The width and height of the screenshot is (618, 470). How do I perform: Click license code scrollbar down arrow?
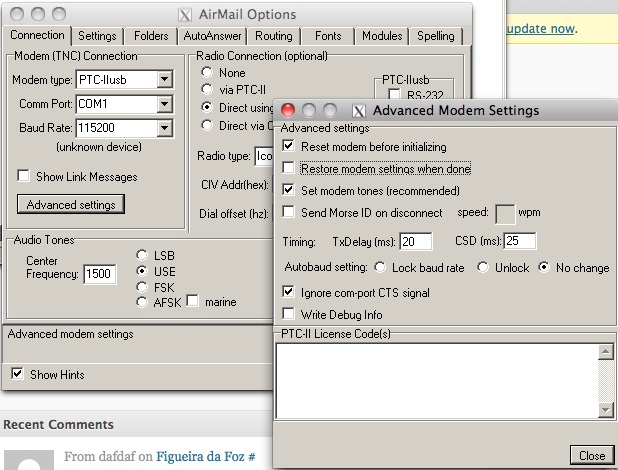[x=606, y=410]
